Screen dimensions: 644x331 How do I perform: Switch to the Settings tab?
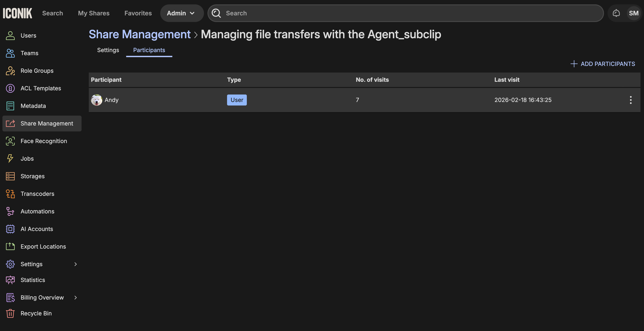[108, 50]
